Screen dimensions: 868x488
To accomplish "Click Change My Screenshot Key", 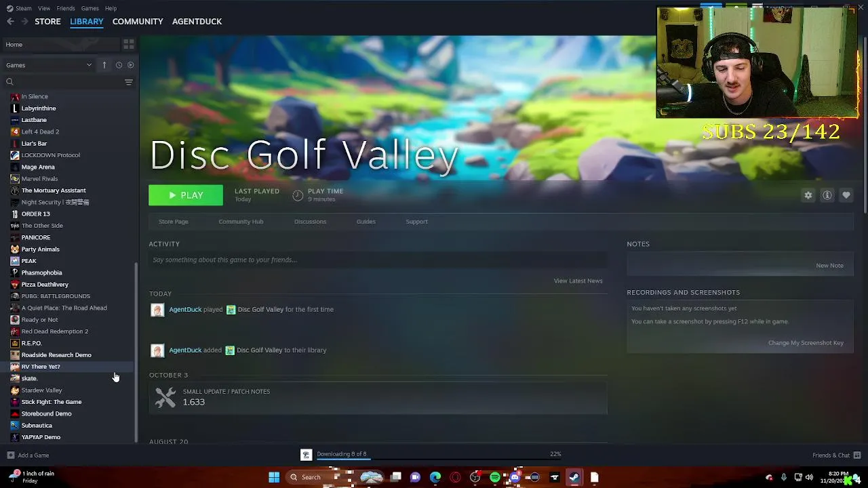I will pyautogui.click(x=806, y=343).
